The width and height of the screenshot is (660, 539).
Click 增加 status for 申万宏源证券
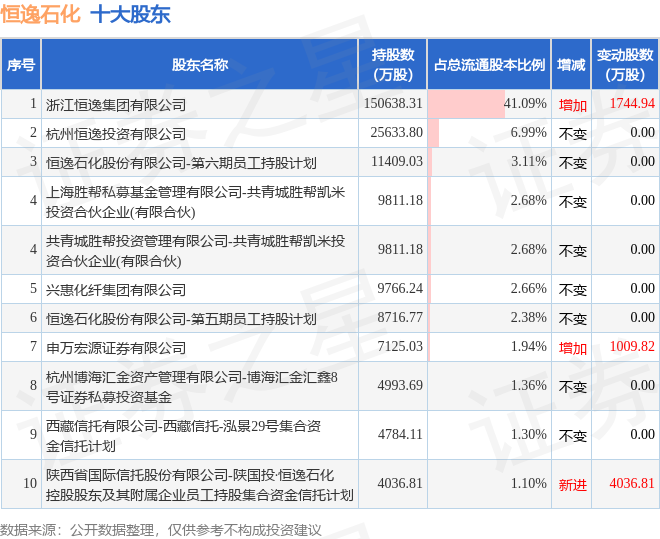(x=572, y=348)
